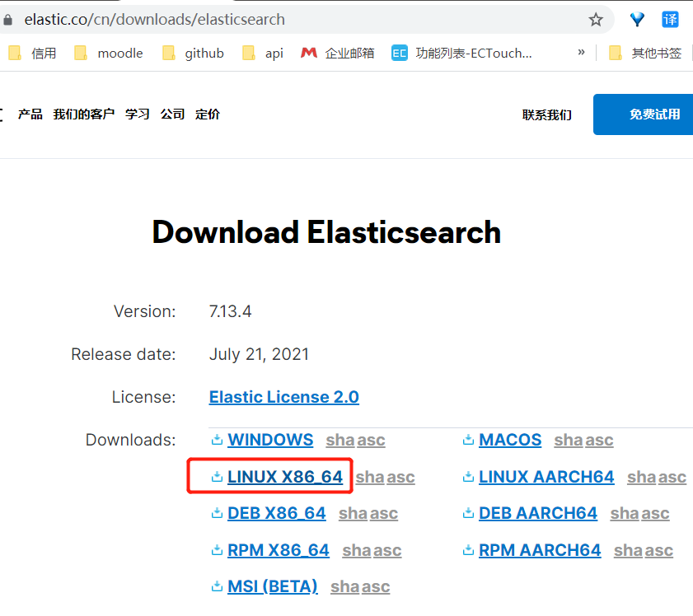
Task: Open the 企业邮箱 bookmark
Action: pos(337,53)
